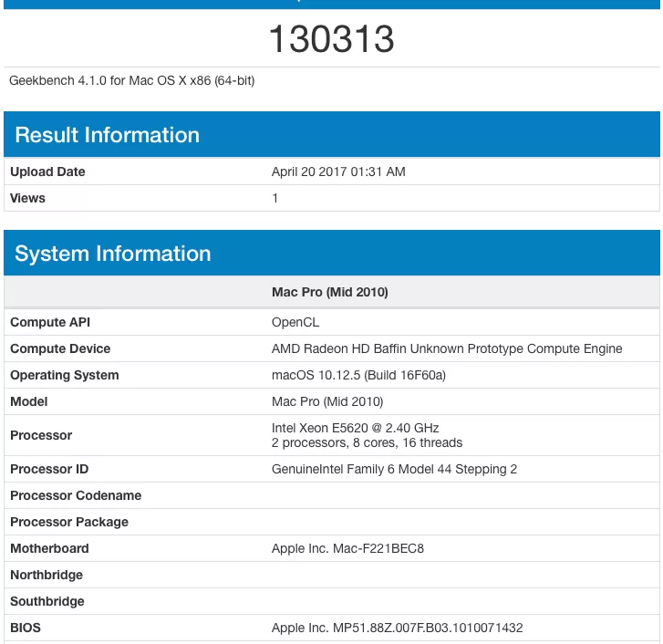Click the Processor ID label
This screenshot has height=644, width=663.
(x=49, y=469)
